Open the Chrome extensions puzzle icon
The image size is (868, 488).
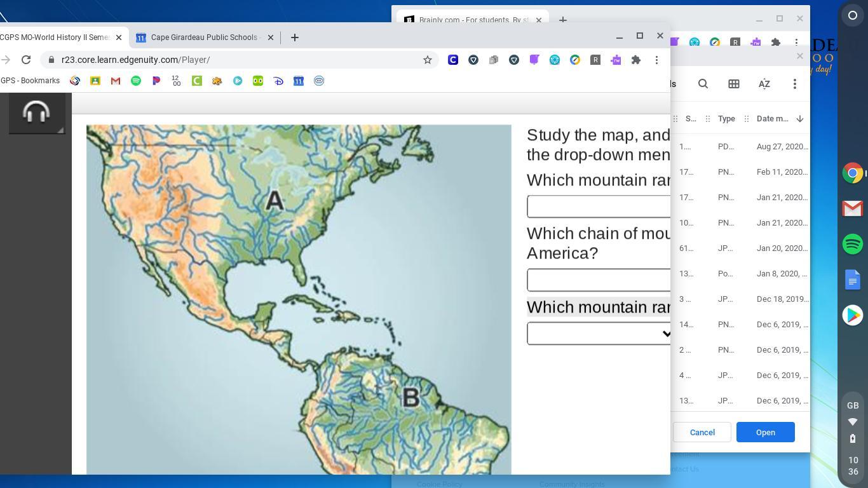(636, 60)
